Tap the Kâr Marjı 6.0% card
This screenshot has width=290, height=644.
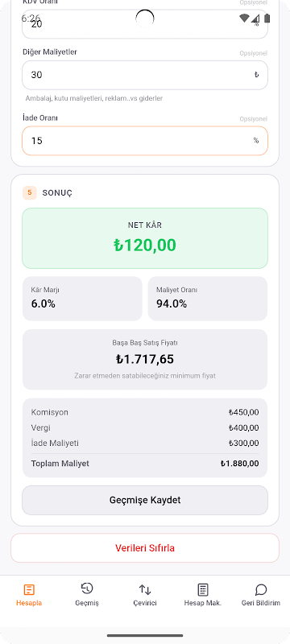pos(82,299)
